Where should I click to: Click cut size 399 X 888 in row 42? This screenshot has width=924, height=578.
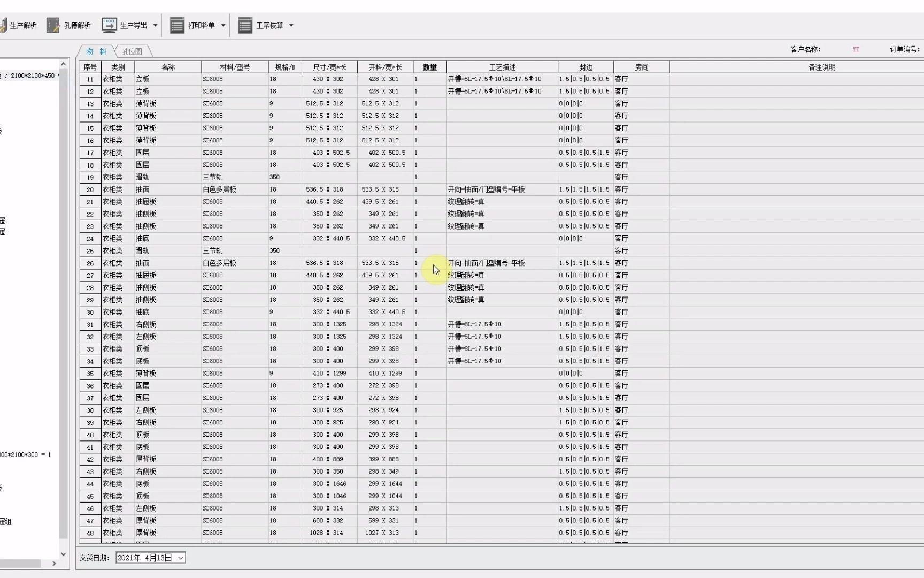click(x=383, y=459)
